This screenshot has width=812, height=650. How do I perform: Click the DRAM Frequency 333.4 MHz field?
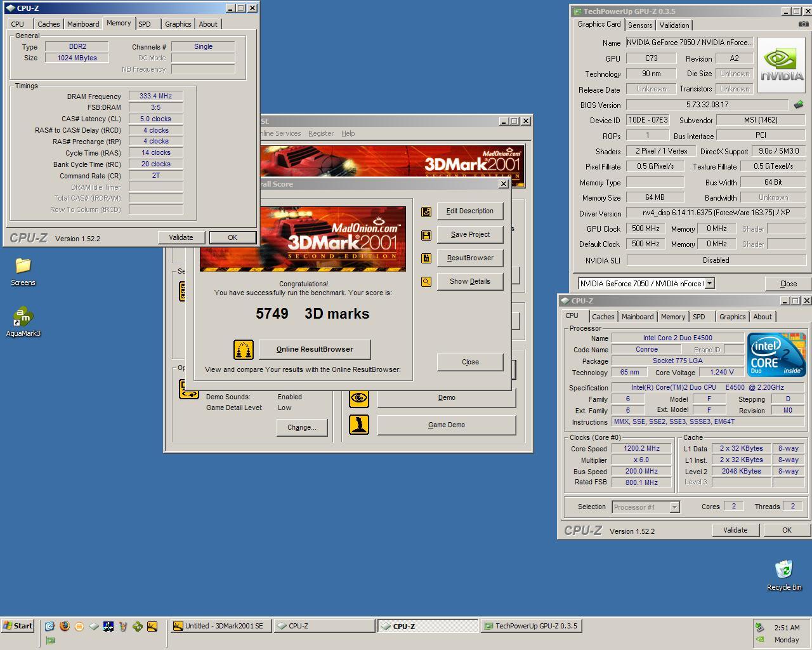tap(156, 96)
